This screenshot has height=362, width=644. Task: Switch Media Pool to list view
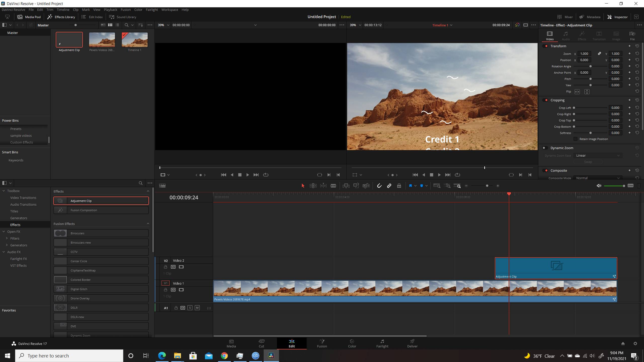tap(117, 25)
